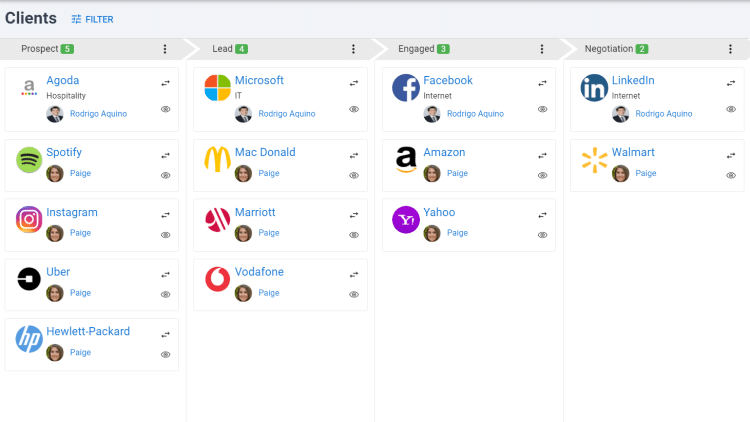Toggle the eye icon on LinkedIn card

(731, 109)
